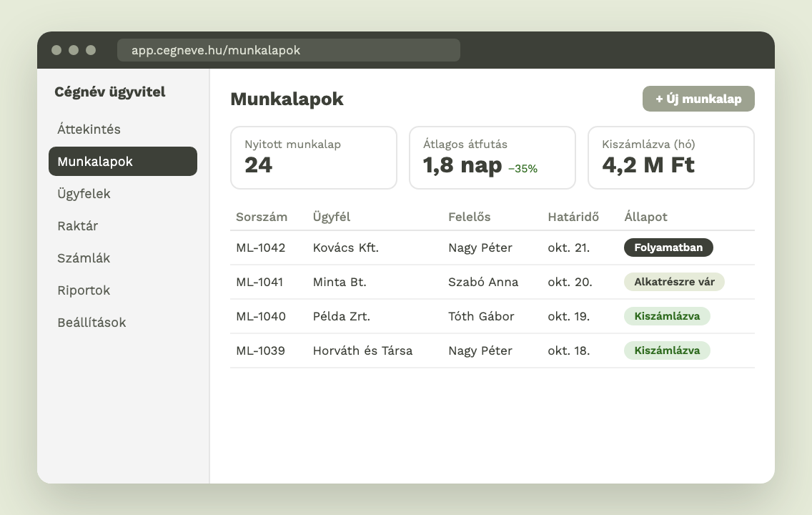Click Nagy Péter in the ML-1039 row
812x515 pixels.
(480, 350)
